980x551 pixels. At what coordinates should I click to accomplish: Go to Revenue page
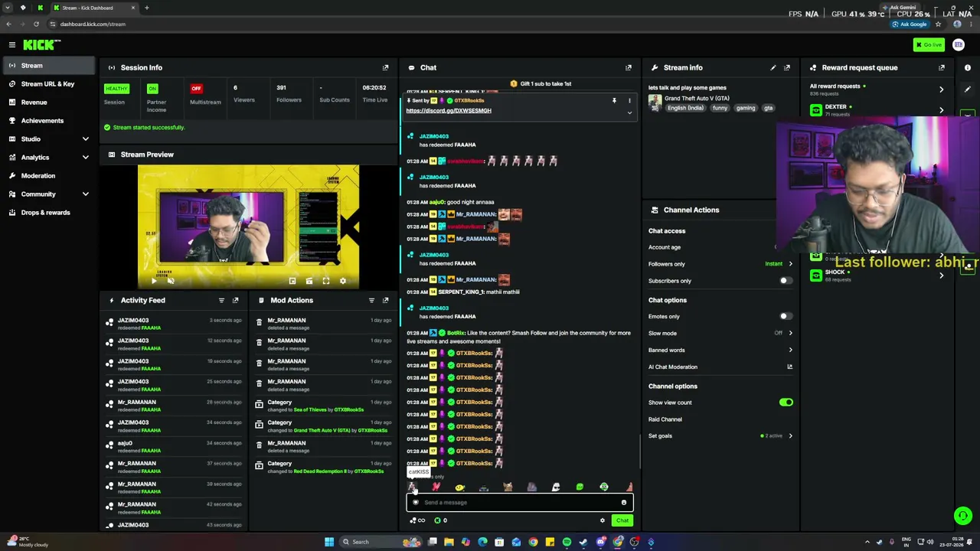[47, 102]
